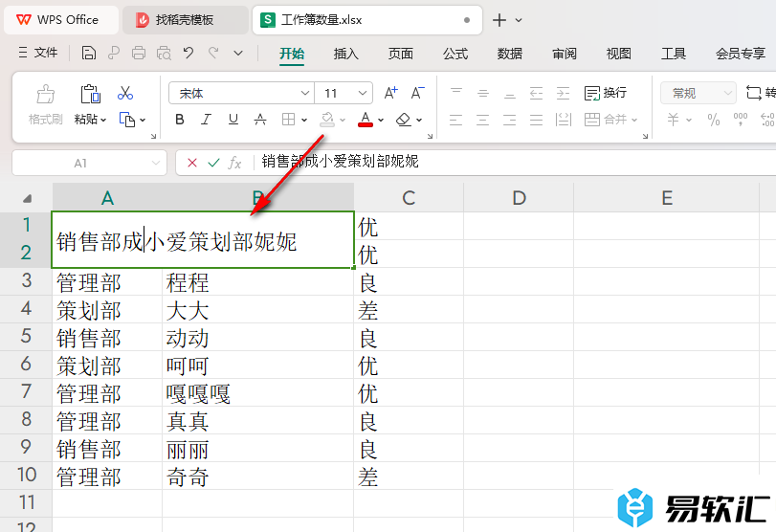Align text left
The height and width of the screenshot is (532, 776).
(456, 120)
